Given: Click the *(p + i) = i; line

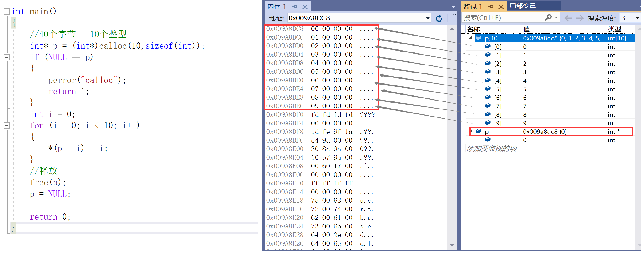Looking at the screenshot, I should tap(78, 148).
